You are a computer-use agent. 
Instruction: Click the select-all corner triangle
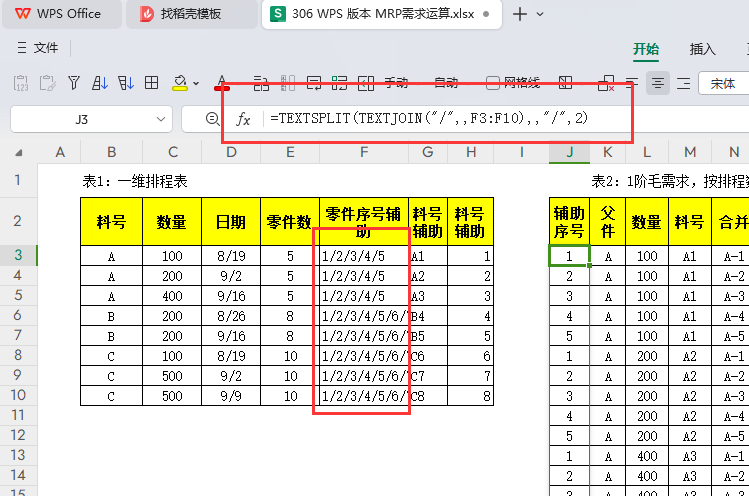19,153
